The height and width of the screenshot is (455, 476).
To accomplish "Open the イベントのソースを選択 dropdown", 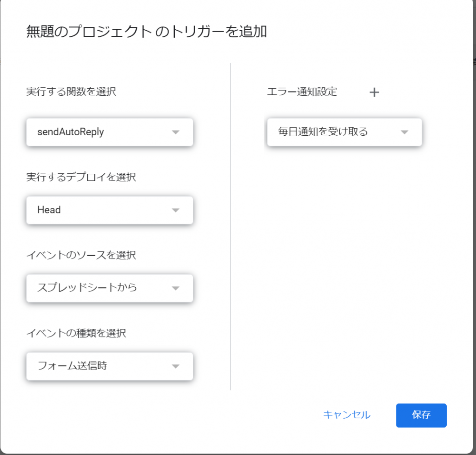I will [x=110, y=288].
